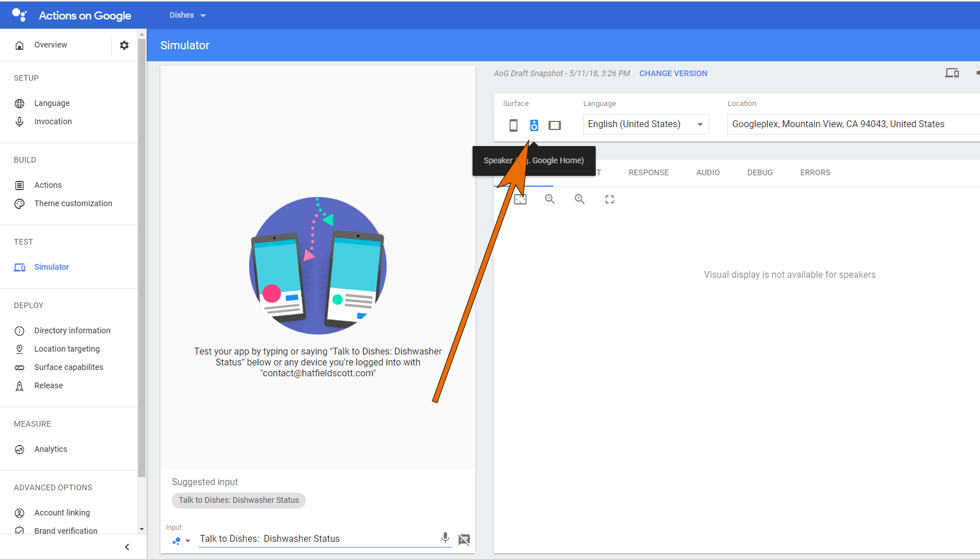Viewport: 980px width, 559px height.
Task: Click the SETUP section heading
Action: click(x=26, y=78)
